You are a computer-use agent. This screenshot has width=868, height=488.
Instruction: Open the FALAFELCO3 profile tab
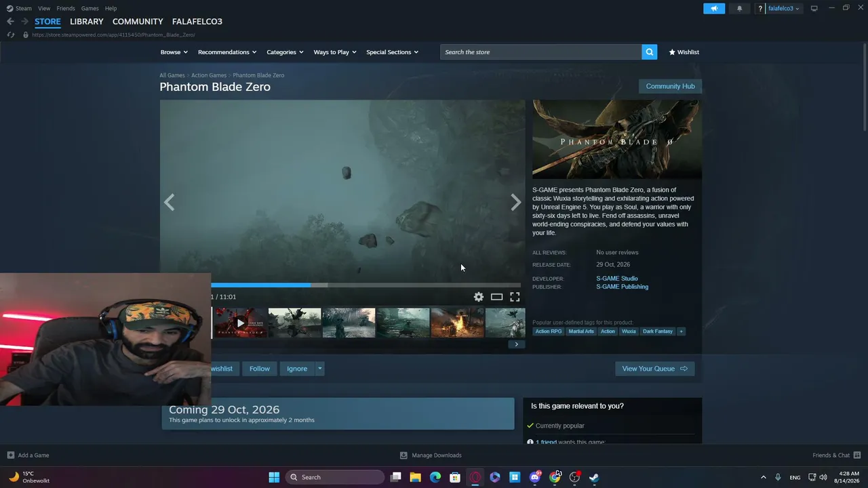coord(197,22)
